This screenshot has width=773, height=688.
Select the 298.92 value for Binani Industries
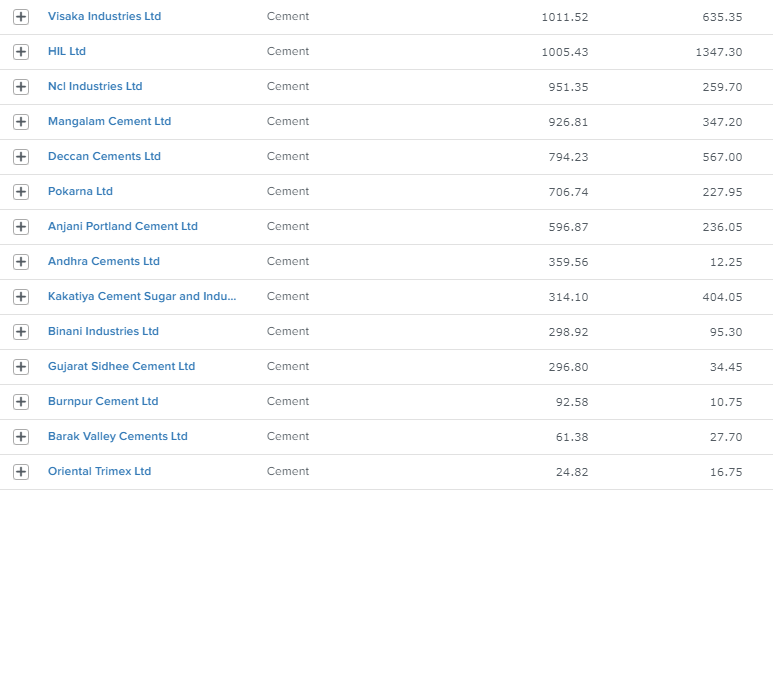(x=568, y=332)
